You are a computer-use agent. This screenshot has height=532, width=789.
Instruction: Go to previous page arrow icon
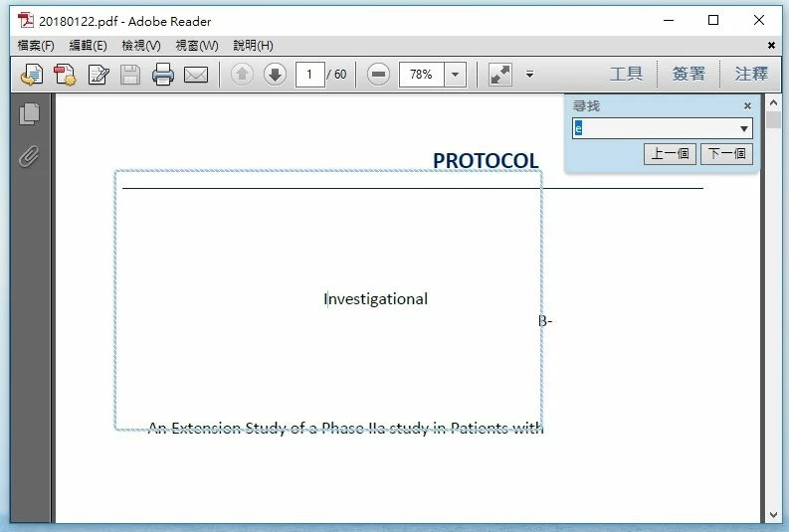coord(242,75)
